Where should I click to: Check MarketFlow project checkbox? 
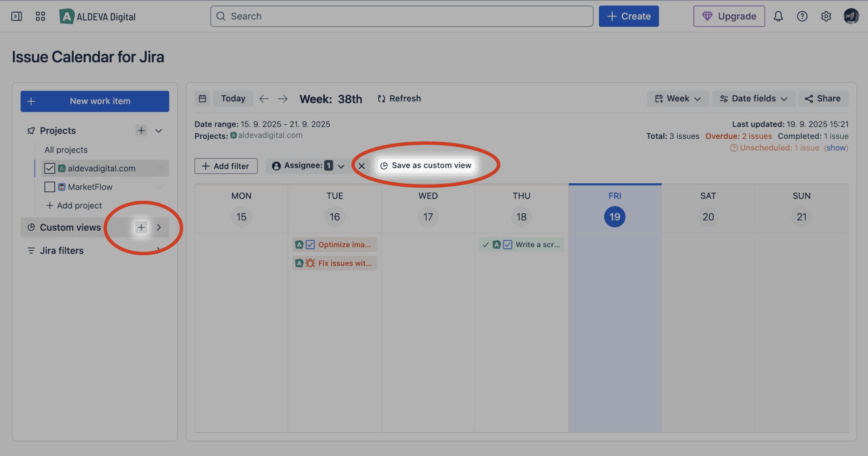click(50, 187)
